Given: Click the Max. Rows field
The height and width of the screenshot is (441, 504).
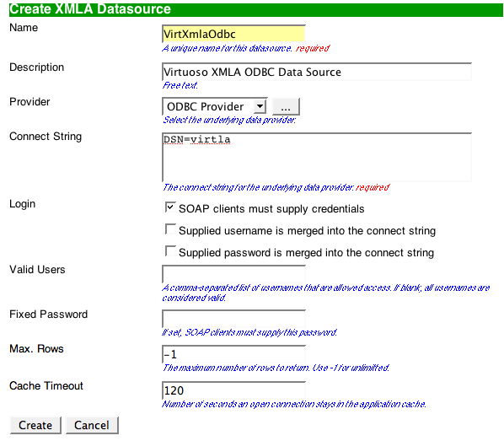Looking at the screenshot, I should (x=233, y=354).
